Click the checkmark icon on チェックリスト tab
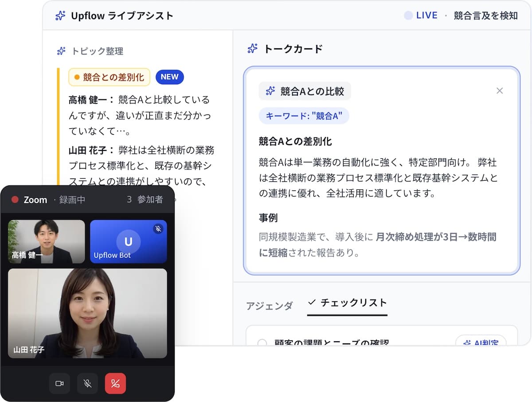 (312, 302)
